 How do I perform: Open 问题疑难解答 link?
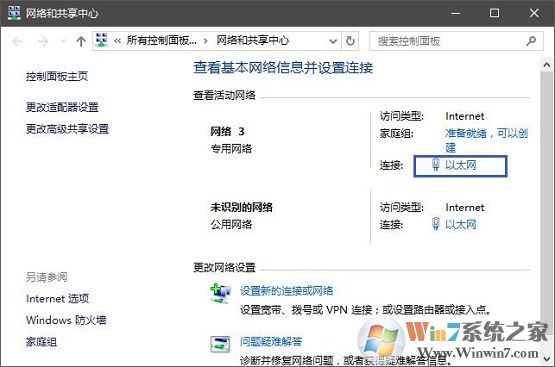(271, 342)
